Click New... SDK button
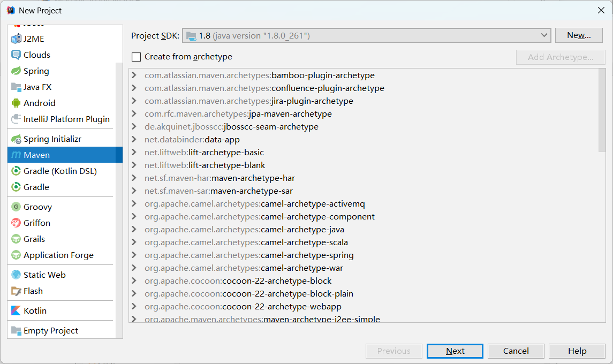The image size is (613, 364). pyautogui.click(x=579, y=35)
